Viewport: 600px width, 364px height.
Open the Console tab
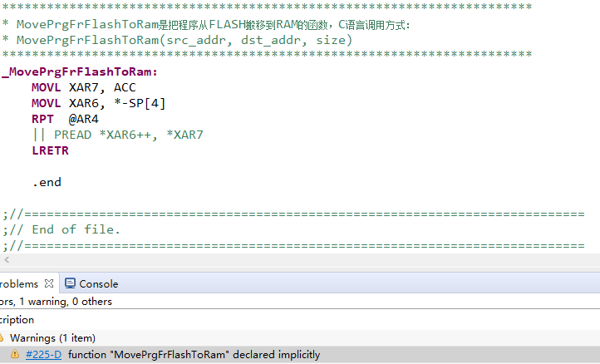pyautogui.click(x=91, y=283)
